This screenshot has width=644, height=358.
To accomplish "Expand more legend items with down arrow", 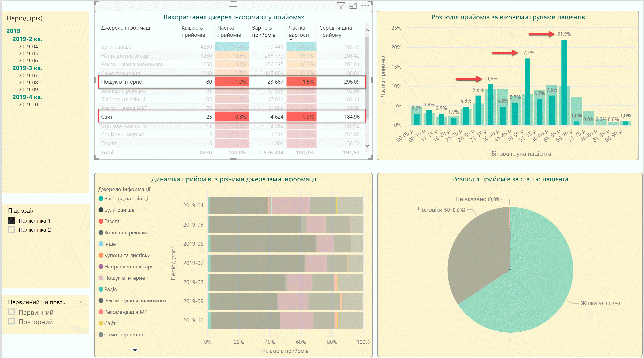I will pyautogui.click(x=135, y=350).
